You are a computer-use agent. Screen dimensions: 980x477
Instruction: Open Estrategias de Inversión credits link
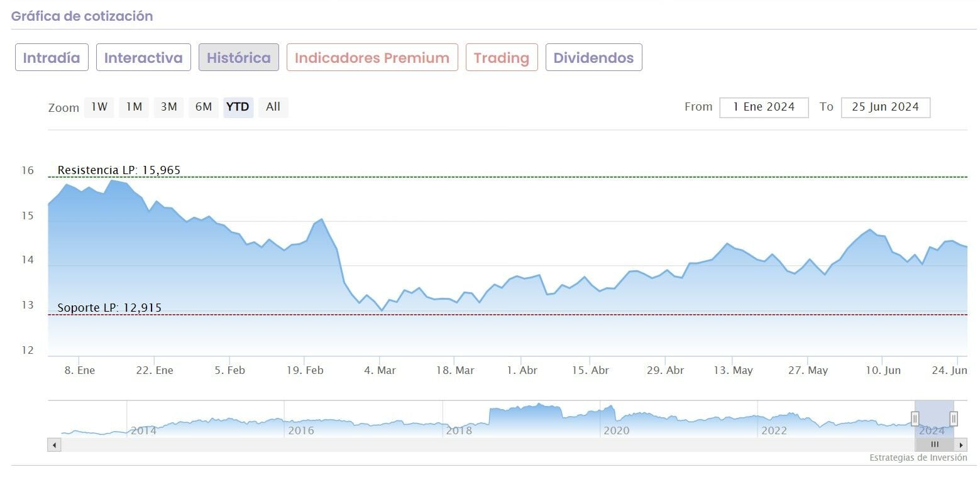[918, 458]
